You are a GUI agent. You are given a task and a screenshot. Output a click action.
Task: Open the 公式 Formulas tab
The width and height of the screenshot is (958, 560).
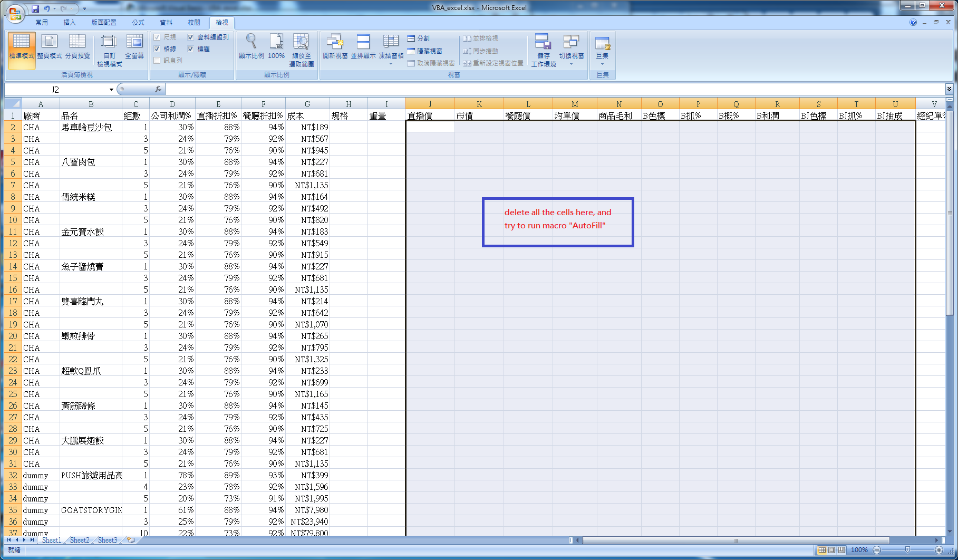(138, 22)
